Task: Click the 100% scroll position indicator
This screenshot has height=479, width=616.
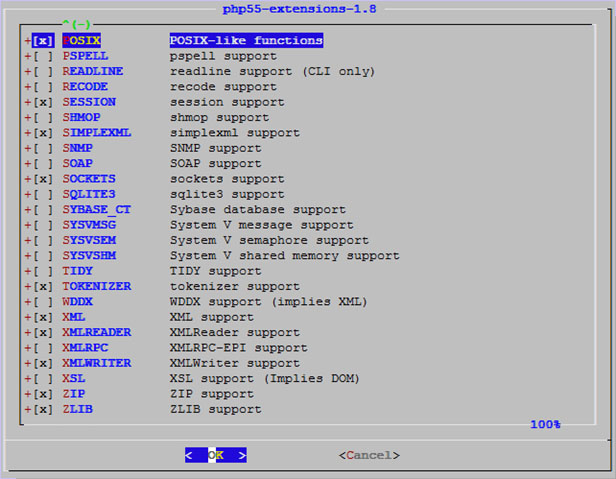Action: pos(545,424)
